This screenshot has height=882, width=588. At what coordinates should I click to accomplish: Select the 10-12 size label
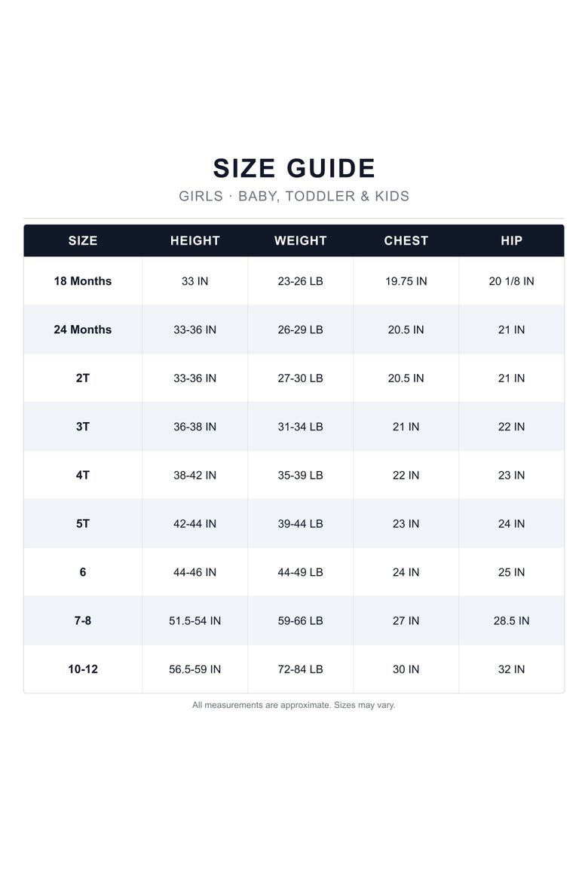click(x=83, y=669)
